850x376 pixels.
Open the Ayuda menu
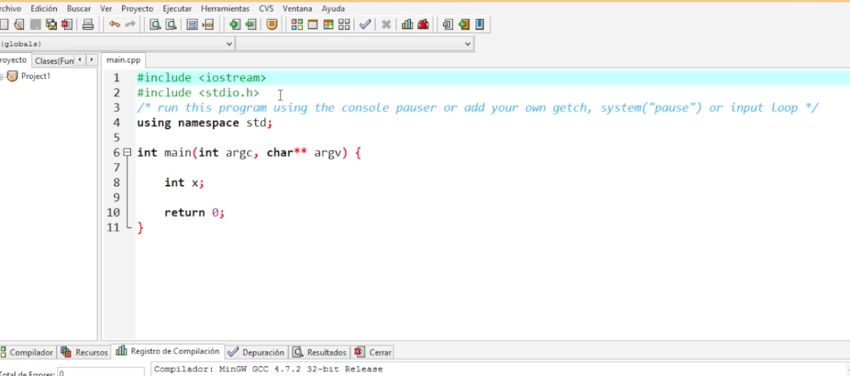click(333, 9)
